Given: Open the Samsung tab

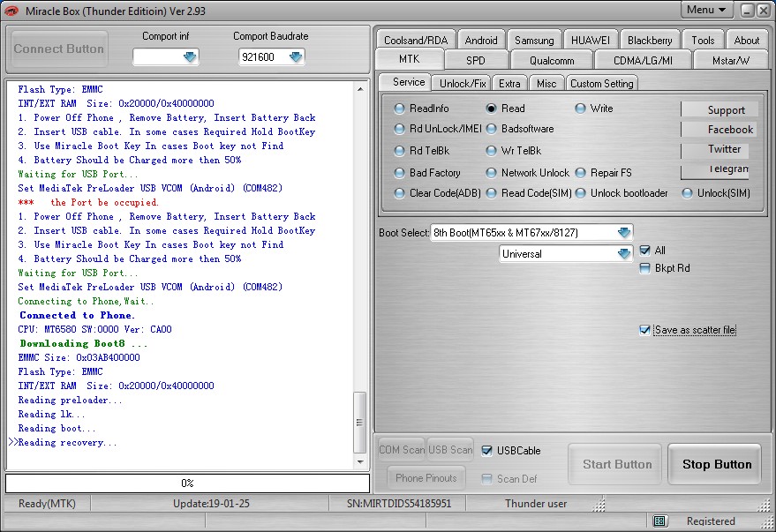Looking at the screenshot, I should coord(534,40).
